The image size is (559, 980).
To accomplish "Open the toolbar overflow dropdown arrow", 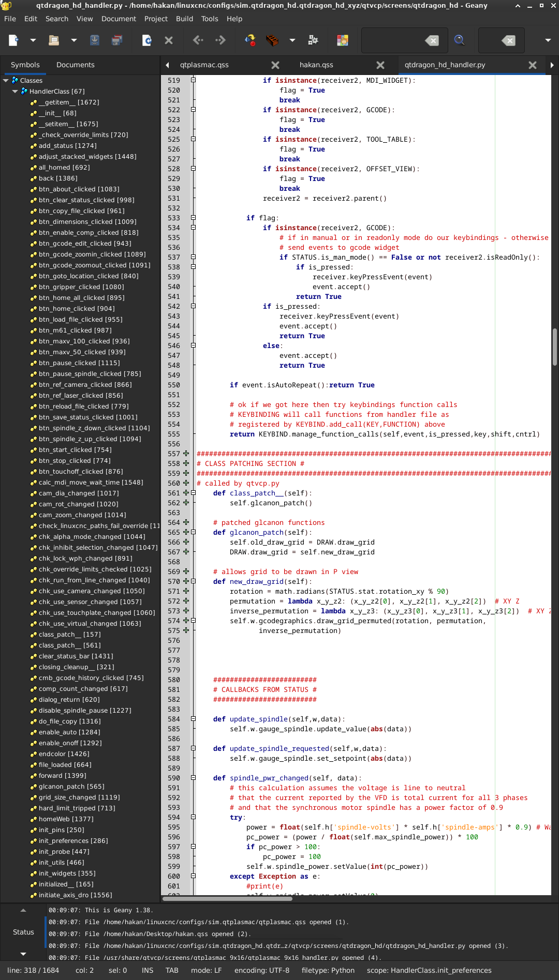I will (548, 40).
